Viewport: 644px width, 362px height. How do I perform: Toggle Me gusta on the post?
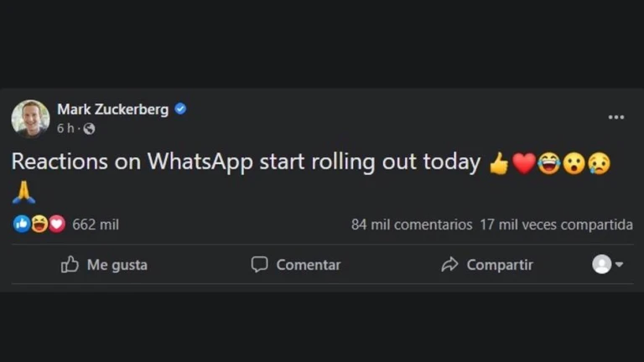104,265
